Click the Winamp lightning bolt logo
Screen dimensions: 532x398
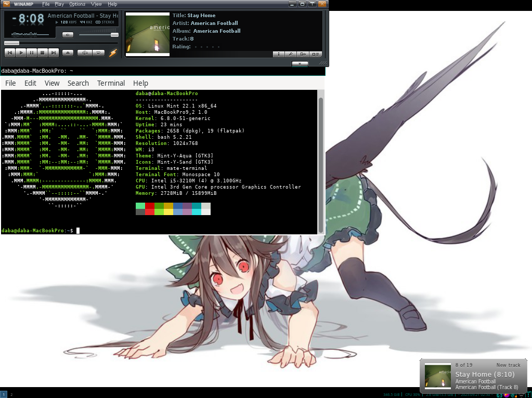[x=113, y=52]
